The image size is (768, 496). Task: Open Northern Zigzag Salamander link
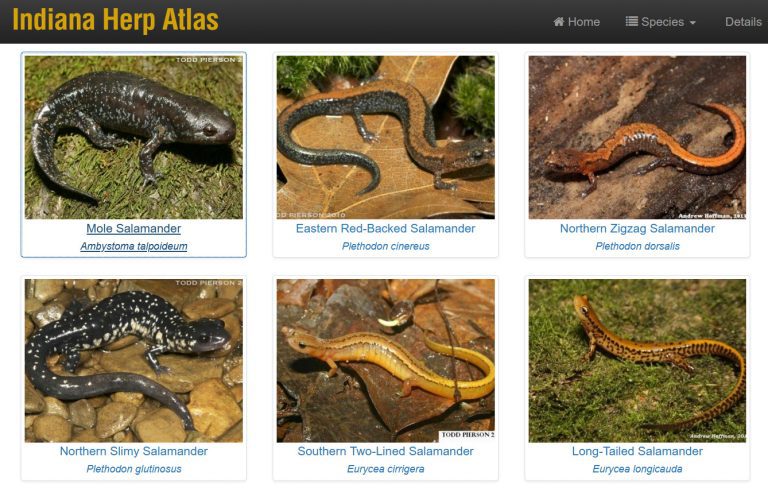click(637, 228)
